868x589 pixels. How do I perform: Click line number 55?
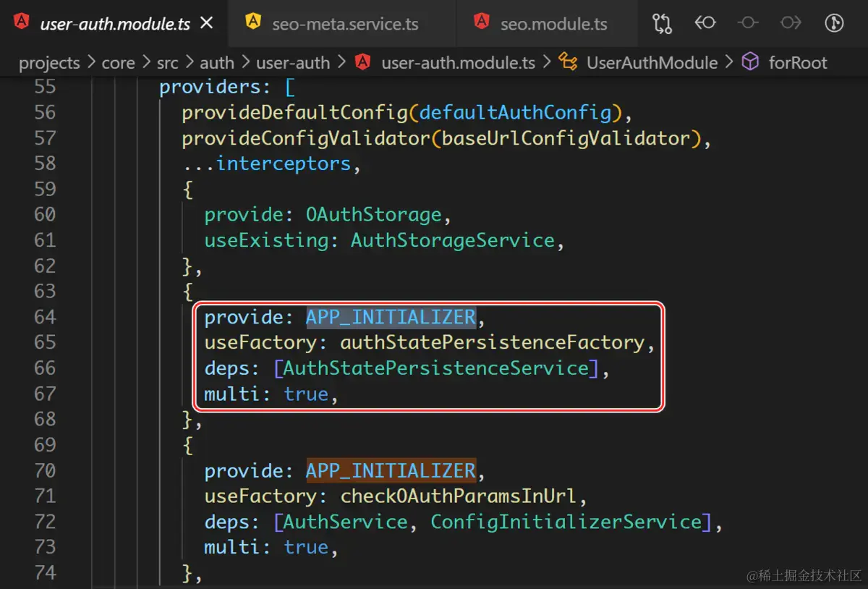tap(45, 87)
